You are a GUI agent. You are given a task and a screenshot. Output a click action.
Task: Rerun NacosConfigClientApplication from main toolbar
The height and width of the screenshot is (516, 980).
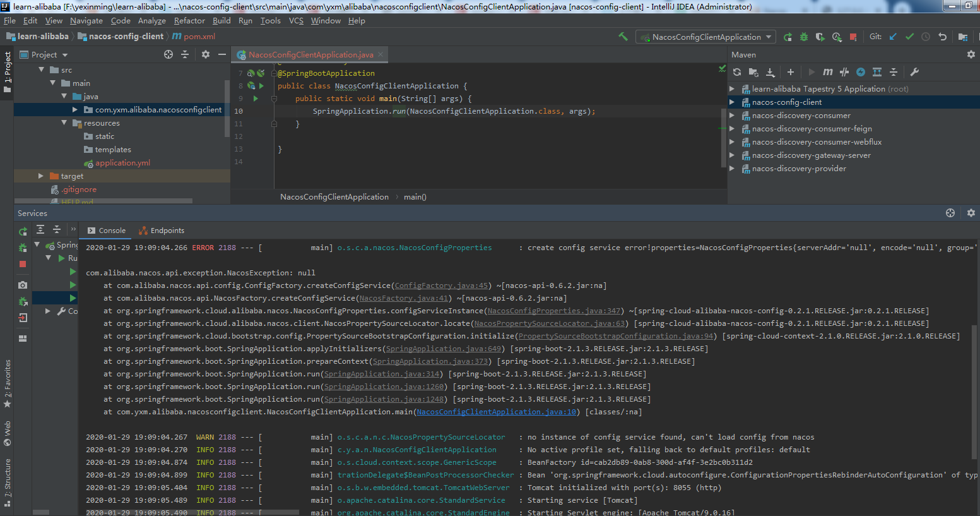coord(788,37)
